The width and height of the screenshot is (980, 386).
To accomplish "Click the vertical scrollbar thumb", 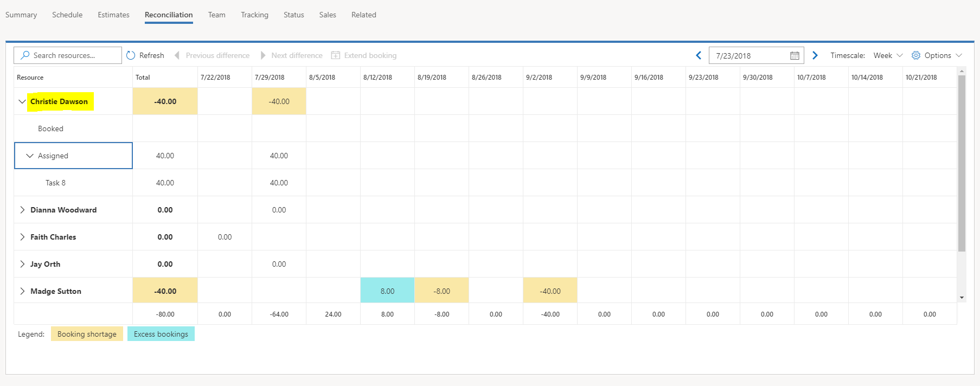I will [x=962, y=163].
